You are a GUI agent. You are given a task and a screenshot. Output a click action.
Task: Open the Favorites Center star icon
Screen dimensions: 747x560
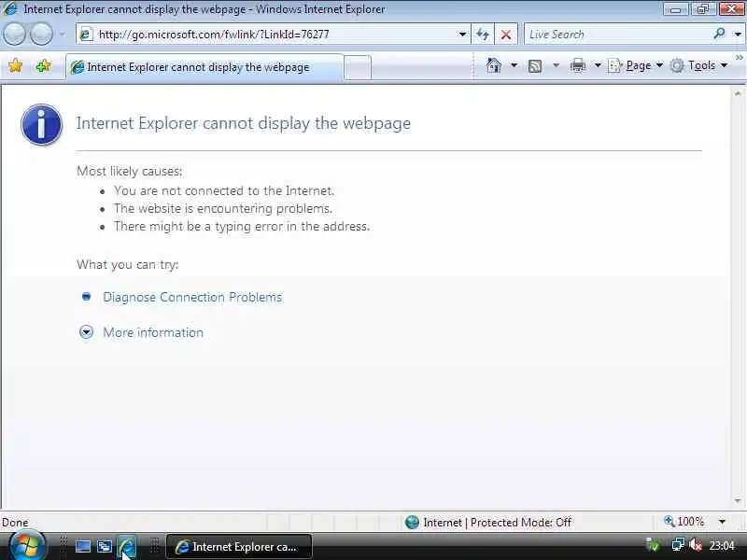pyautogui.click(x=16, y=65)
